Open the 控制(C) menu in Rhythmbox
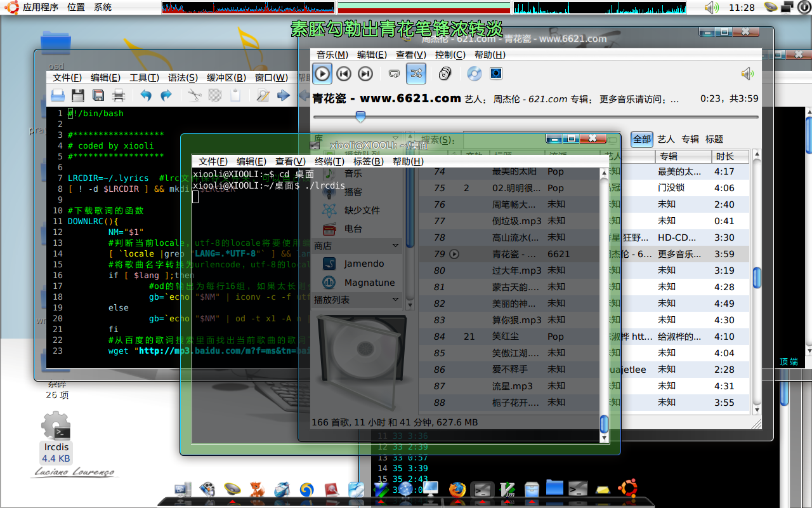Image resolution: width=812 pixels, height=508 pixels. click(x=450, y=55)
